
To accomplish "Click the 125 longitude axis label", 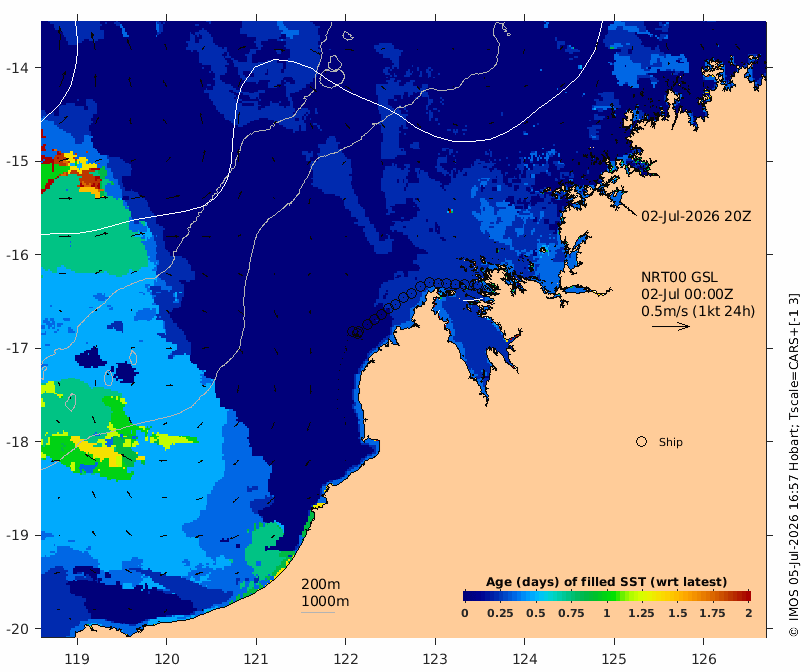I will pos(614,659).
